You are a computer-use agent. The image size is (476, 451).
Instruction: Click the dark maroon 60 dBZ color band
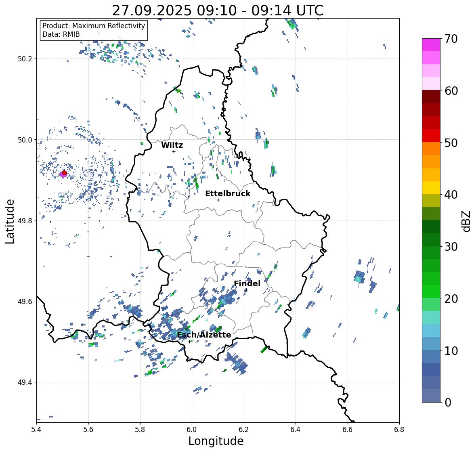coord(431,97)
